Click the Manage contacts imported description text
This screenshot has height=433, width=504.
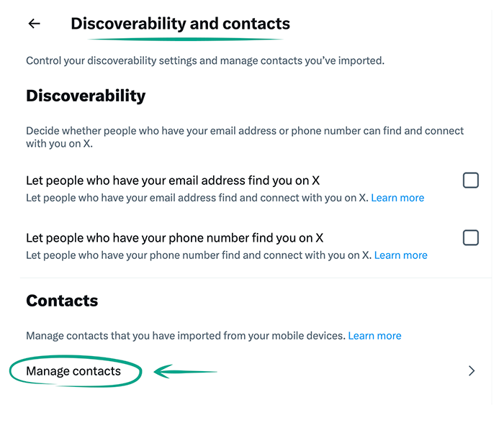[x=186, y=336]
